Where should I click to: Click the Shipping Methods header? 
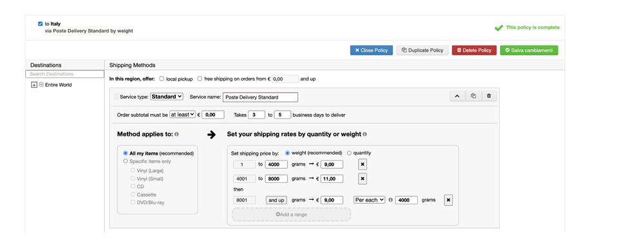click(x=132, y=65)
